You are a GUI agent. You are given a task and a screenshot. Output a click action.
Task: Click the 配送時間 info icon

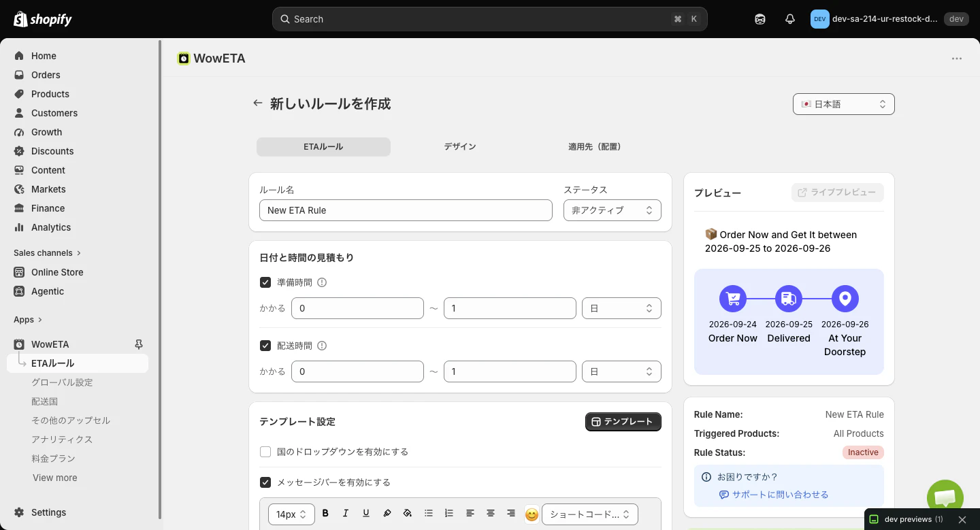point(322,346)
